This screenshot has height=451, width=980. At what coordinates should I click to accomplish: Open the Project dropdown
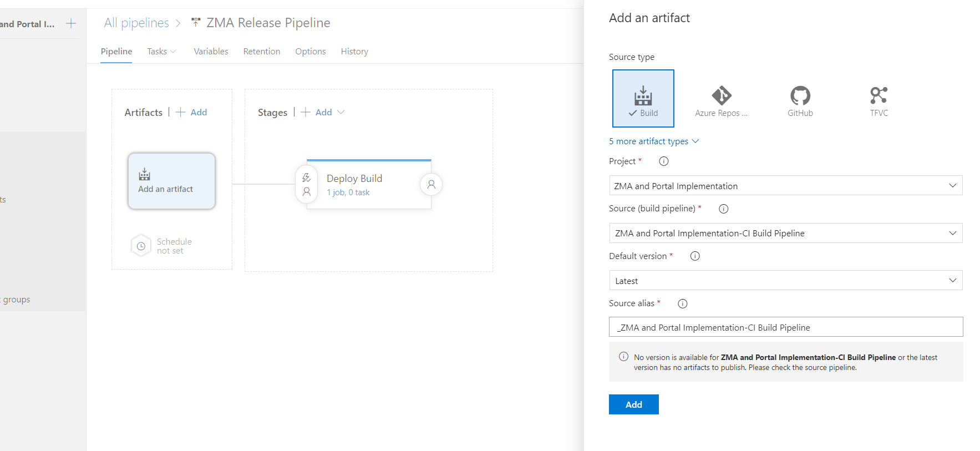click(785, 186)
